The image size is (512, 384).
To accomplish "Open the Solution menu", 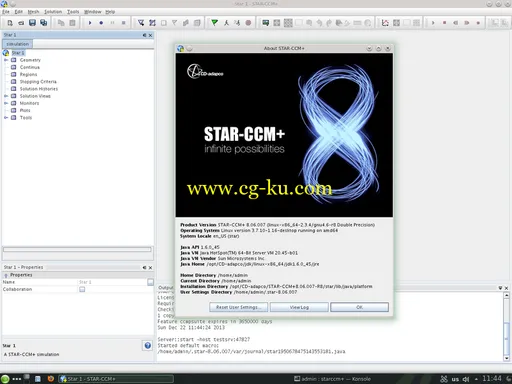I will tap(53, 12).
